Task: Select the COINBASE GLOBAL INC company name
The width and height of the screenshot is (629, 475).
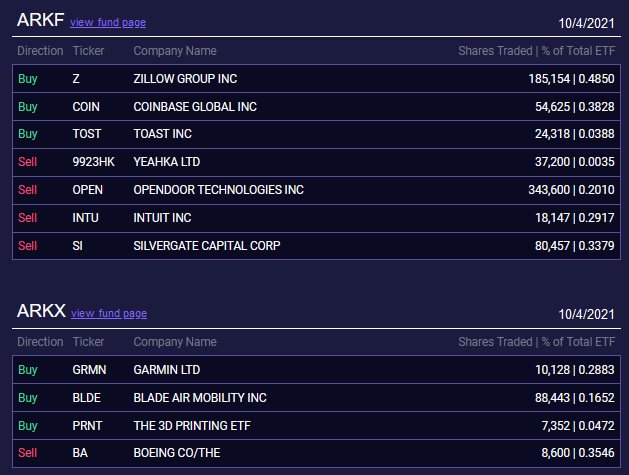Action: 195,107
